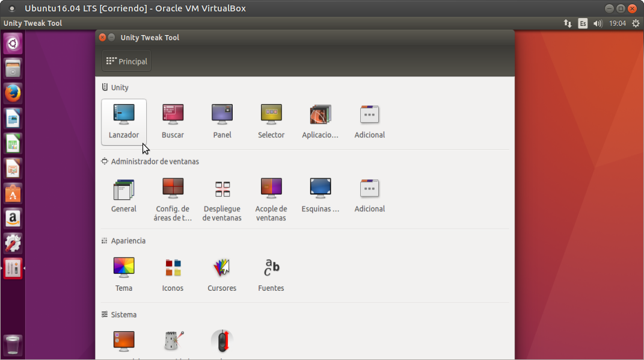
Task: Open the Selector settings icon
Action: pos(271,122)
